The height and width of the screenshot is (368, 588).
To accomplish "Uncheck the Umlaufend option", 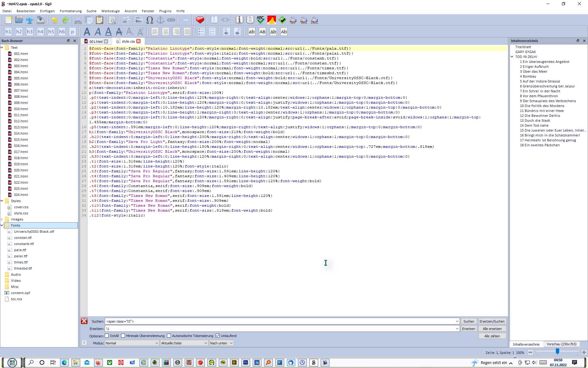I will [218, 336].
